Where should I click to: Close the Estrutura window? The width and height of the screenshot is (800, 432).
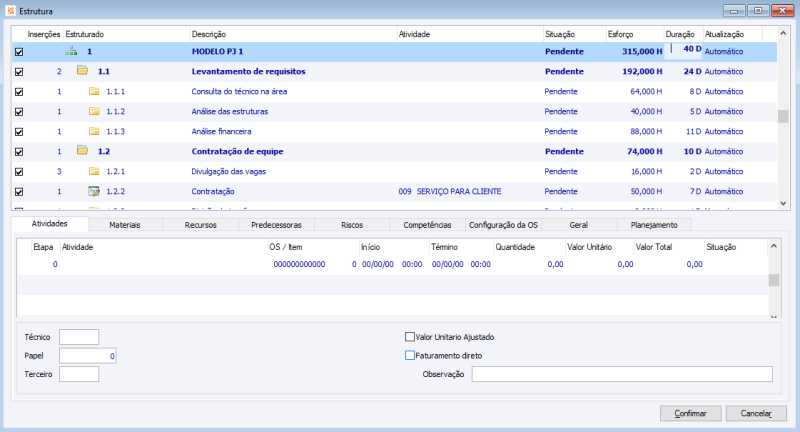(x=782, y=11)
